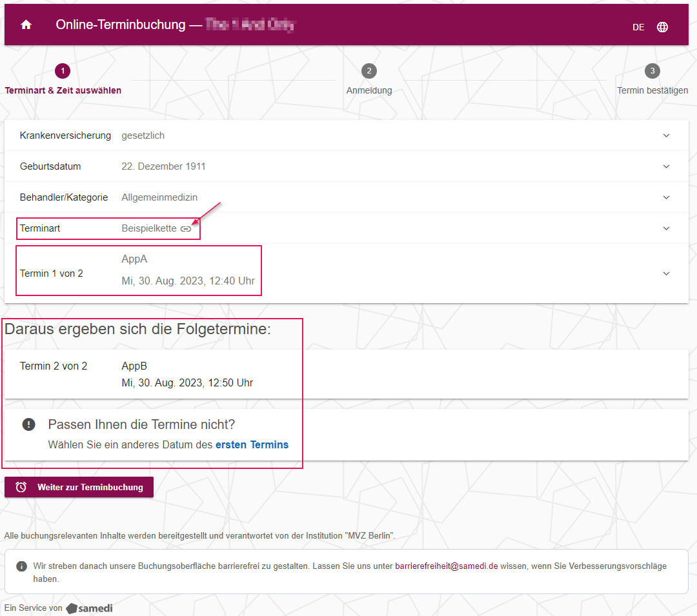
Task: Click the info icon in accessibility notice
Action: tap(22, 566)
